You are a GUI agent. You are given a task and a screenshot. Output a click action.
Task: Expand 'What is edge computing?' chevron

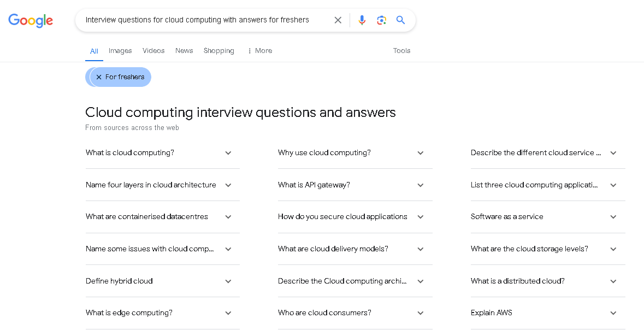[x=228, y=313]
